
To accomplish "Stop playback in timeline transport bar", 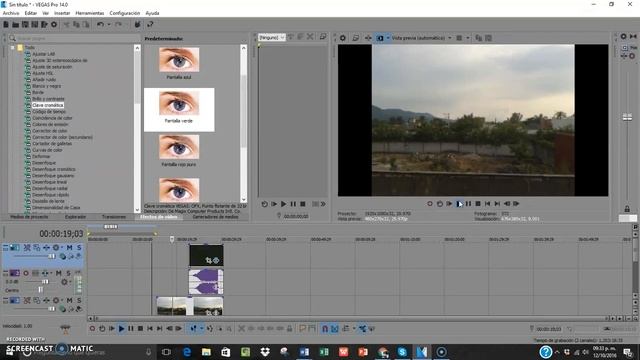I will coord(140,329).
